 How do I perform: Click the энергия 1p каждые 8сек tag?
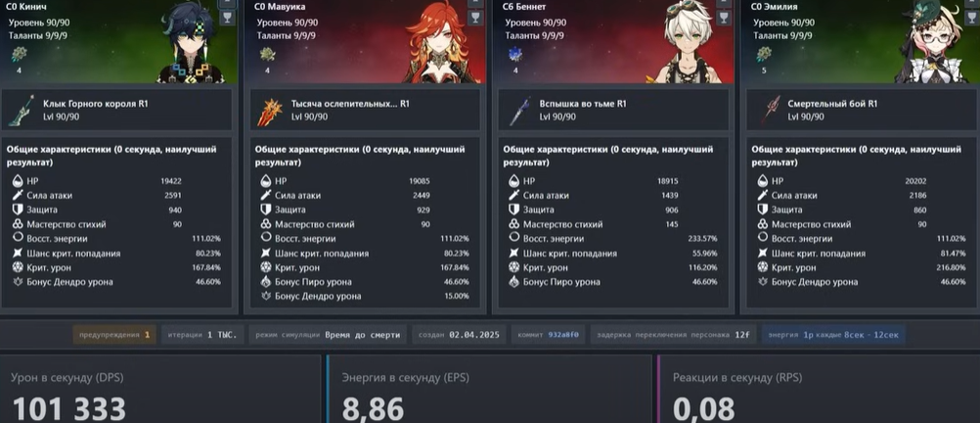pyautogui.click(x=833, y=335)
